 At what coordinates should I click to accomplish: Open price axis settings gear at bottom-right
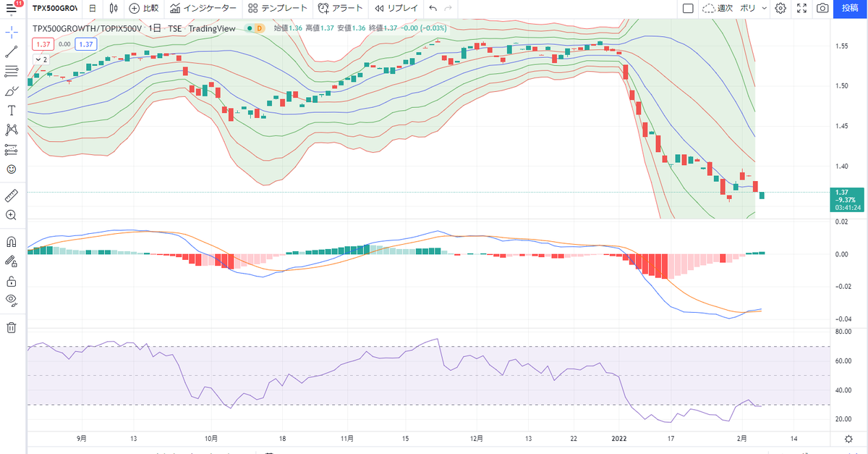pyautogui.click(x=848, y=439)
